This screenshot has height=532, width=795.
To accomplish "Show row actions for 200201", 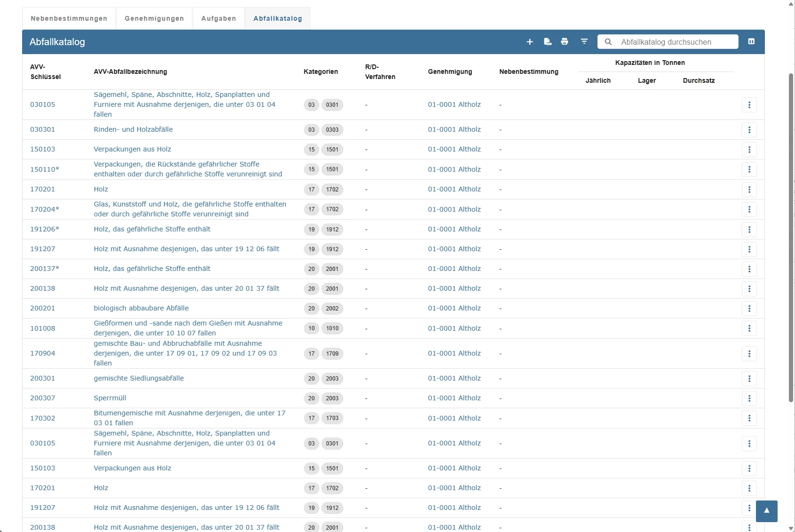I will click(x=749, y=309).
